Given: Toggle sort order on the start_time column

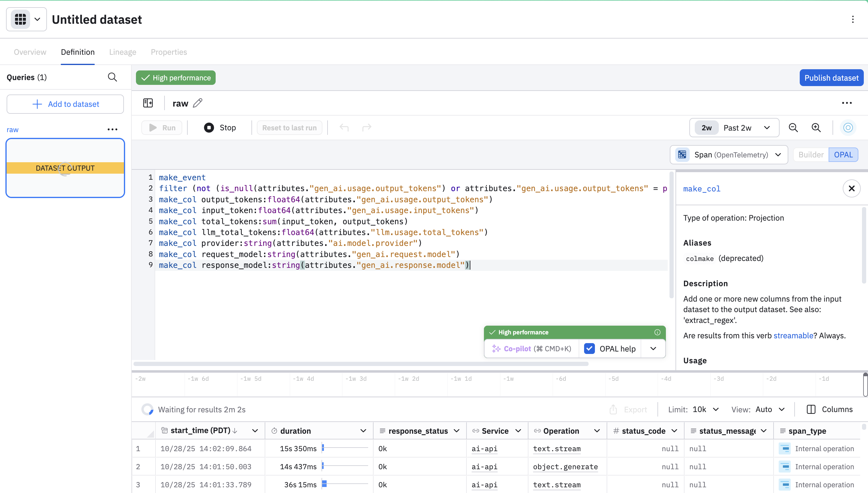Looking at the screenshot, I should coord(235,430).
